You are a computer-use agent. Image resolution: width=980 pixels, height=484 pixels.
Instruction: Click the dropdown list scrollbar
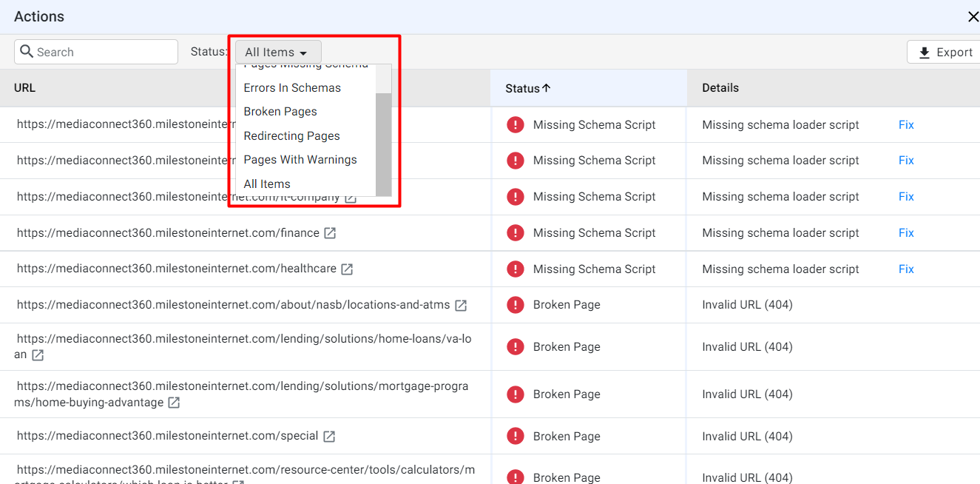(x=383, y=144)
